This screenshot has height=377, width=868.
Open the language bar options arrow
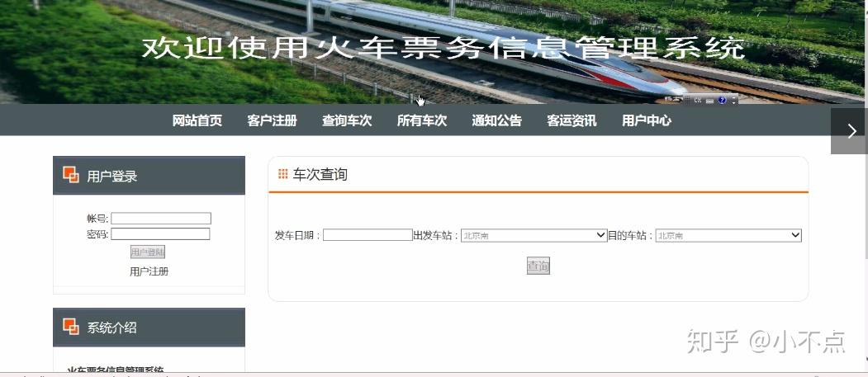734,103
